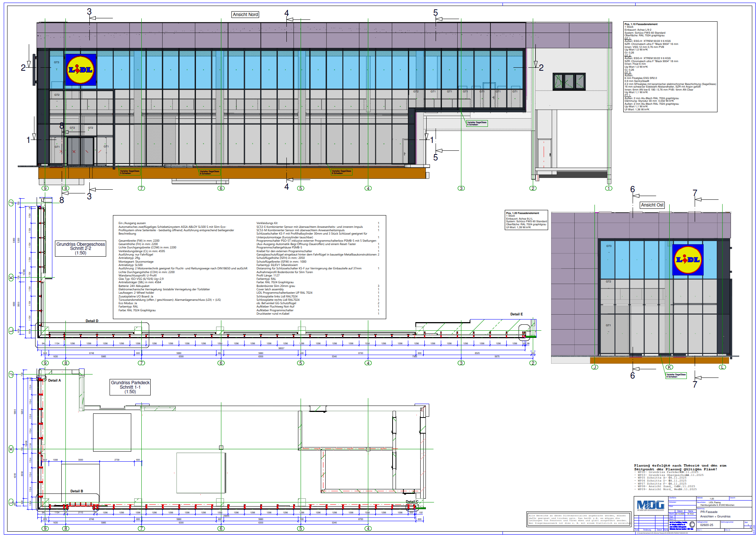Image resolution: width=756 pixels, height=535 pixels.
Task: Select the "Pos. 1.10 Fassadenelement" heading
Action: click(641, 24)
